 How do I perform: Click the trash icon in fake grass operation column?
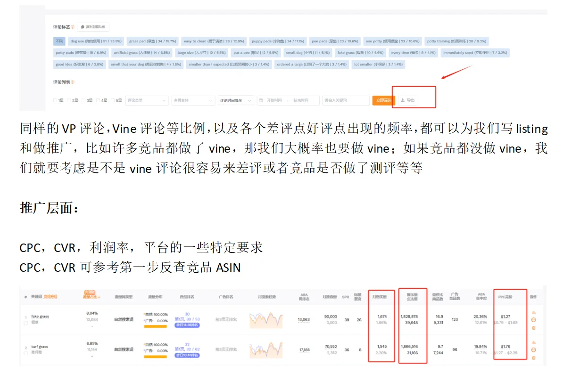(x=534, y=328)
